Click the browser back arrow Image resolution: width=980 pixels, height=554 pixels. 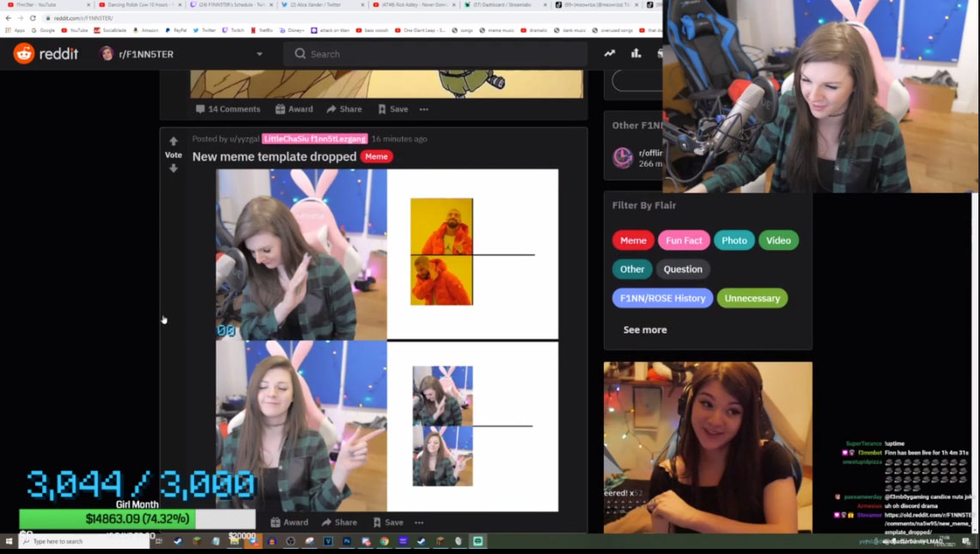(8, 18)
